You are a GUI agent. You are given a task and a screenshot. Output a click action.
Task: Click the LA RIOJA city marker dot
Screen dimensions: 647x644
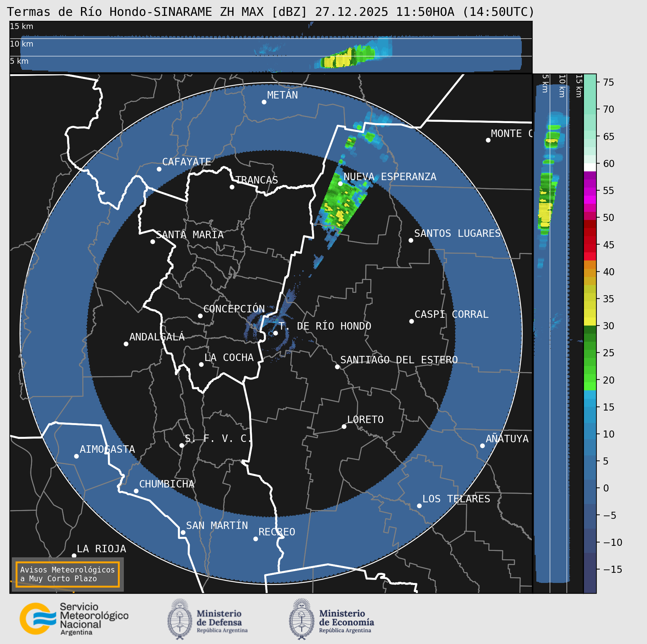point(74,555)
